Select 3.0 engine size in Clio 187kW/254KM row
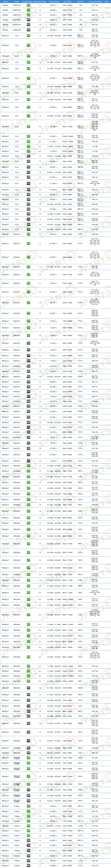This screenshot has width=111, height=868. (40, 151)
